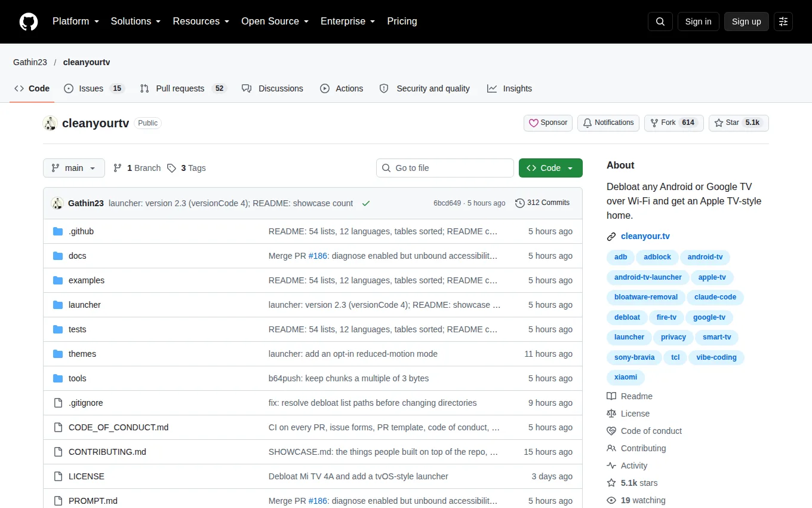This screenshot has width=812, height=508.
Task: Open the Actions tab
Action: pos(342,88)
